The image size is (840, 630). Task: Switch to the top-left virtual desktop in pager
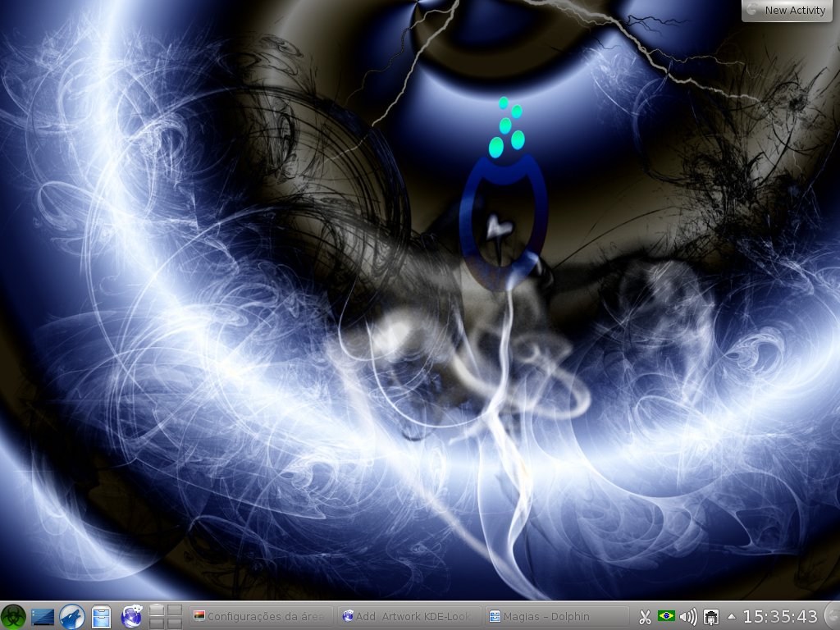pos(157,609)
